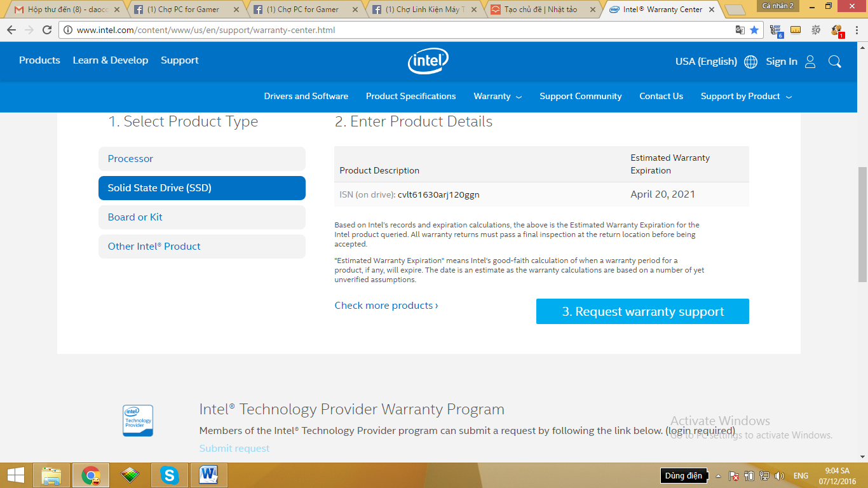
Task: Go to Support Community
Action: [581, 97]
